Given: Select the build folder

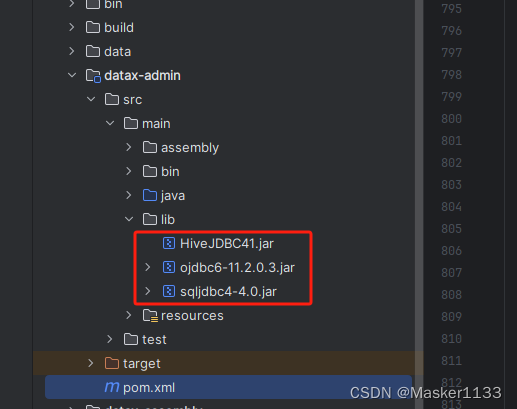Looking at the screenshot, I should click(119, 27).
